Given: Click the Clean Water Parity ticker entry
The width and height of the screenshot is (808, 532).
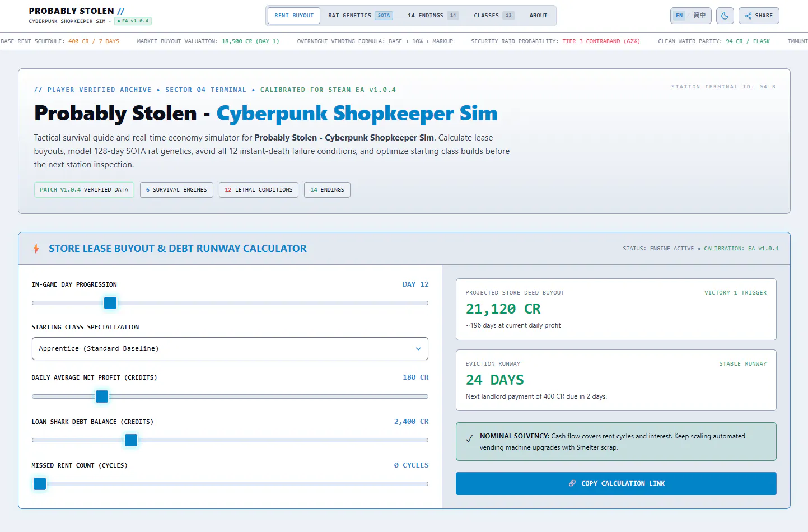Looking at the screenshot, I should [714, 41].
